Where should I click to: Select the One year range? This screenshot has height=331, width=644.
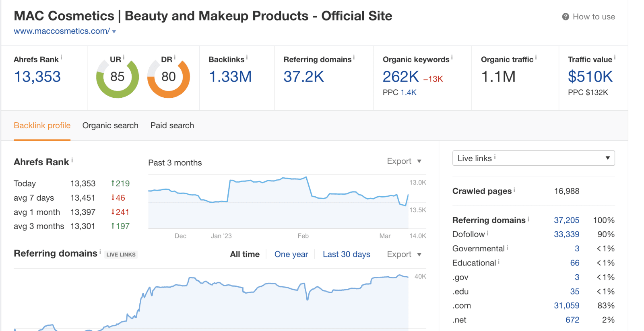[x=291, y=254]
